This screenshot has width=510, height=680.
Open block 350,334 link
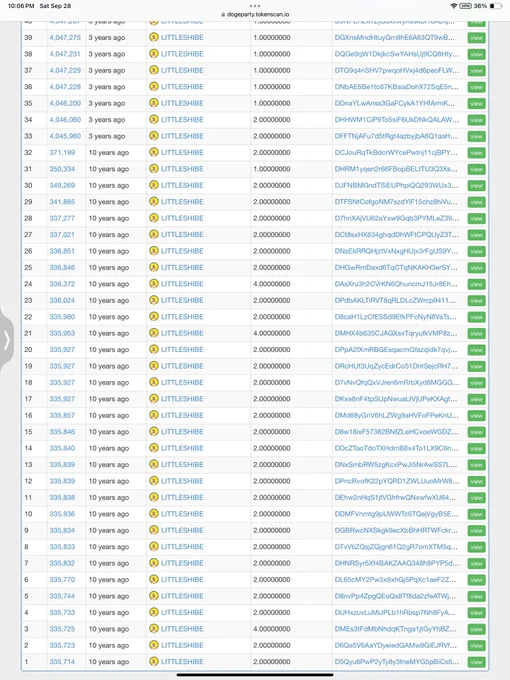tap(62, 169)
